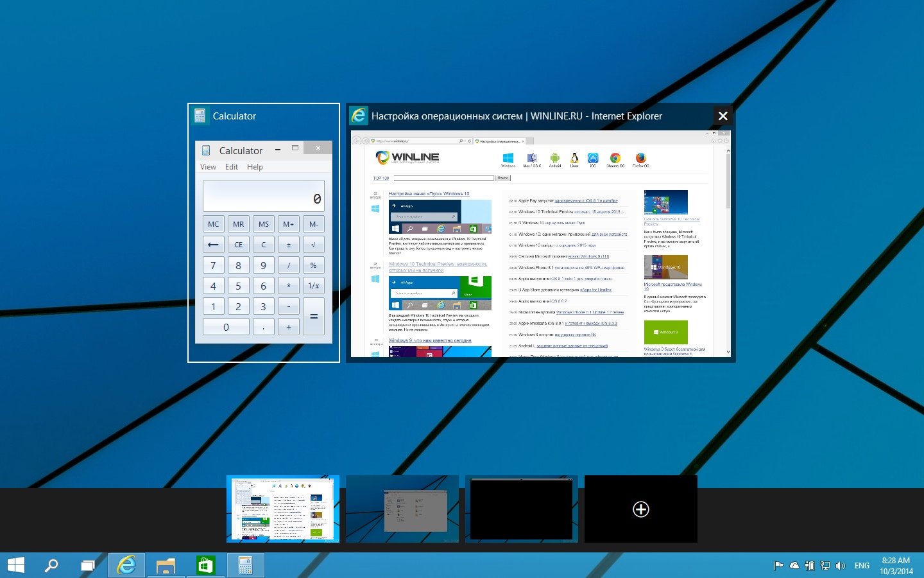Click the IE page vertical scrollbar

pyautogui.click(x=728, y=250)
